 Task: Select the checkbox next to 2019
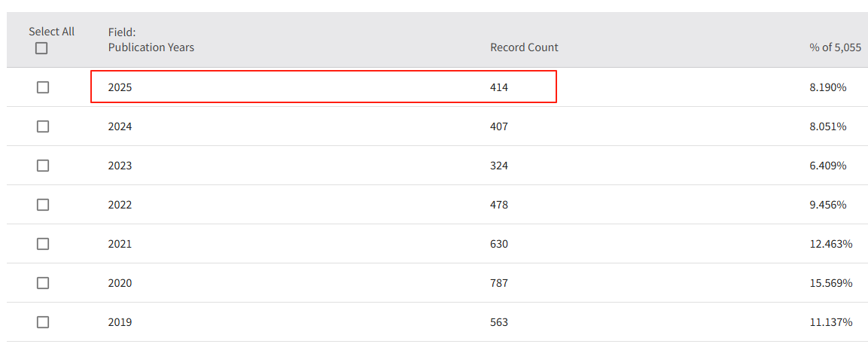[x=43, y=322]
